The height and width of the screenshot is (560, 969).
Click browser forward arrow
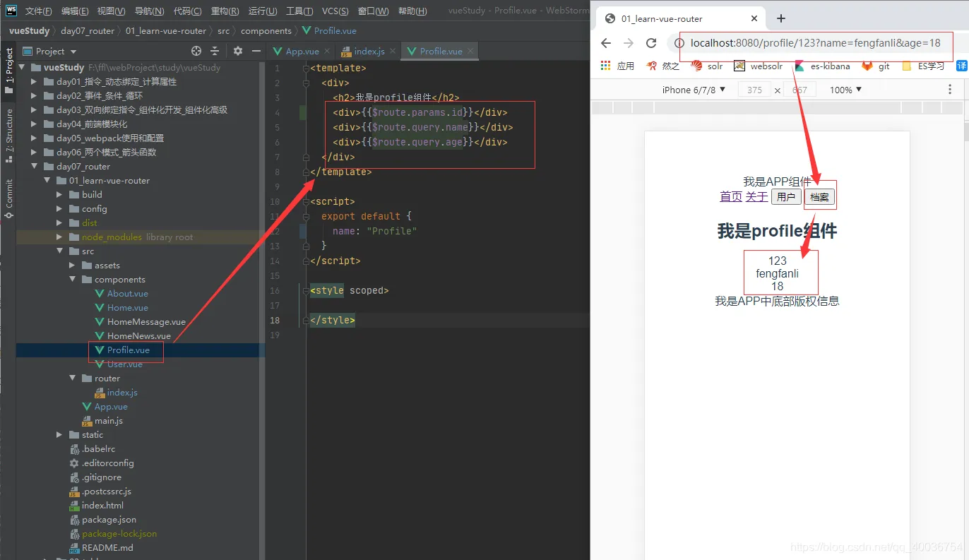[629, 43]
